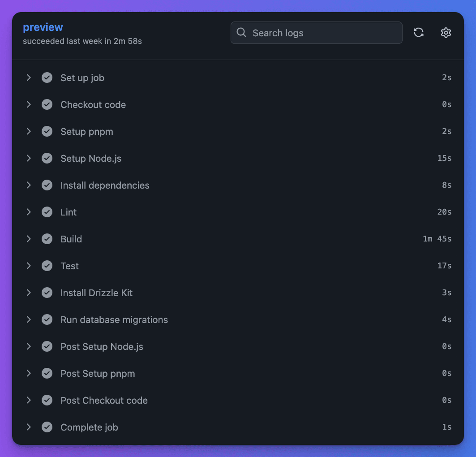The width and height of the screenshot is (476, 457).
Task: Expand the Post Setup Node.js chevron
Action: point(29,346)
